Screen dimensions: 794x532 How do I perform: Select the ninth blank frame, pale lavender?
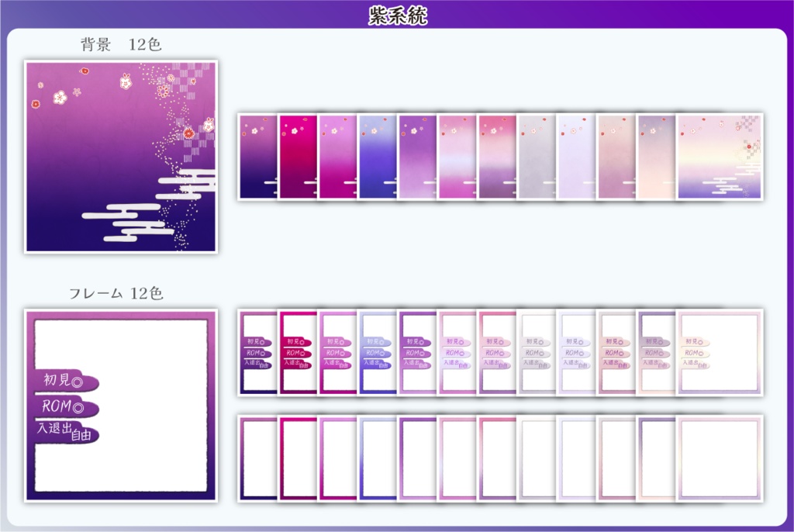[577, 458]
